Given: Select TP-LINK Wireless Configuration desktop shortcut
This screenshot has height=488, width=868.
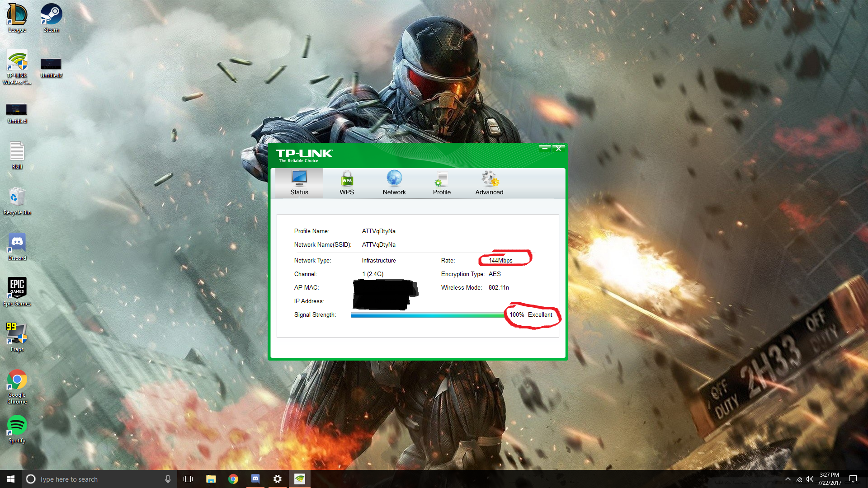Looking at the screenshot, I should (x=17, y=67).
